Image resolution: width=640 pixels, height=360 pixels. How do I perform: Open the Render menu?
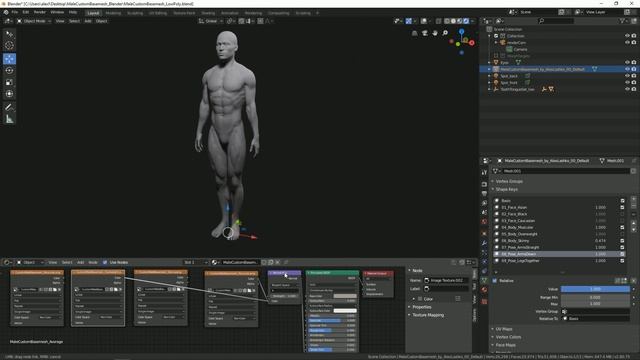[x=40, y=12]
